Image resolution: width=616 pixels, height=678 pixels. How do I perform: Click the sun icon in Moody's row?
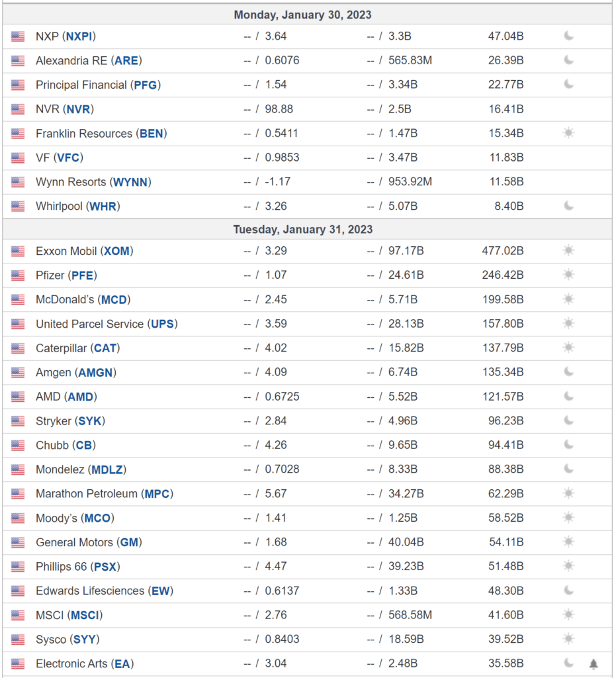569,517
